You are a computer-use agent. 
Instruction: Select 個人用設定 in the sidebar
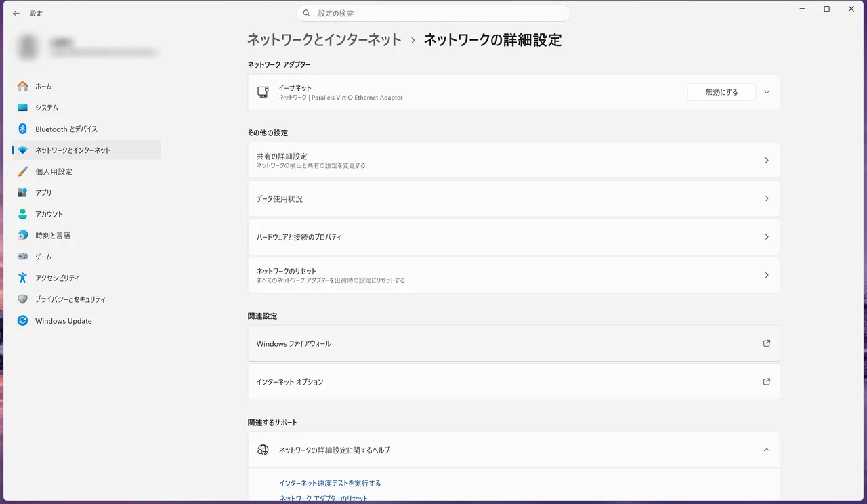87,171
